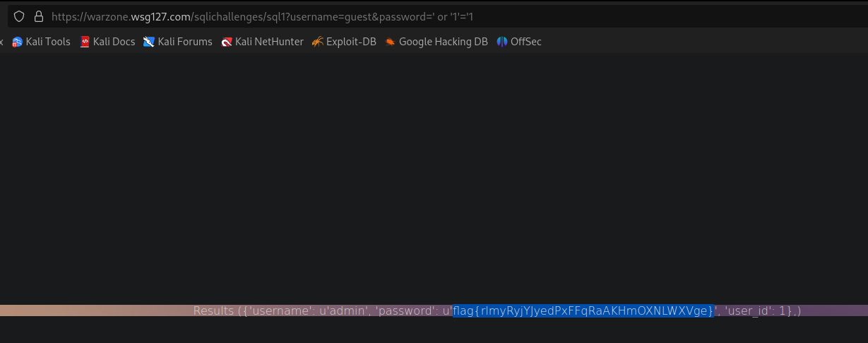Image resolution: width=868 pixels, height=343 pixels.
Task: Click the tracking protection shield icon
Action: click(19, 16)
